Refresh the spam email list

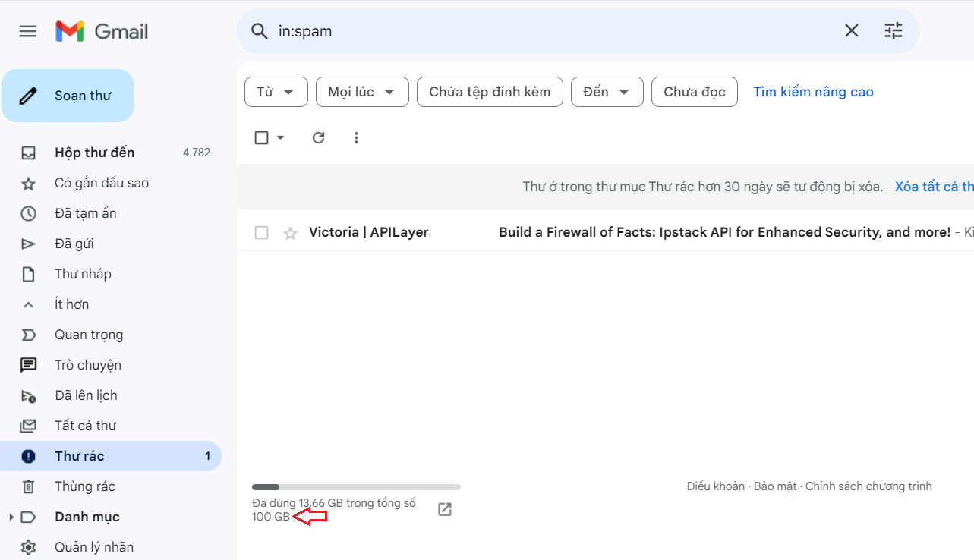[318, 137]
